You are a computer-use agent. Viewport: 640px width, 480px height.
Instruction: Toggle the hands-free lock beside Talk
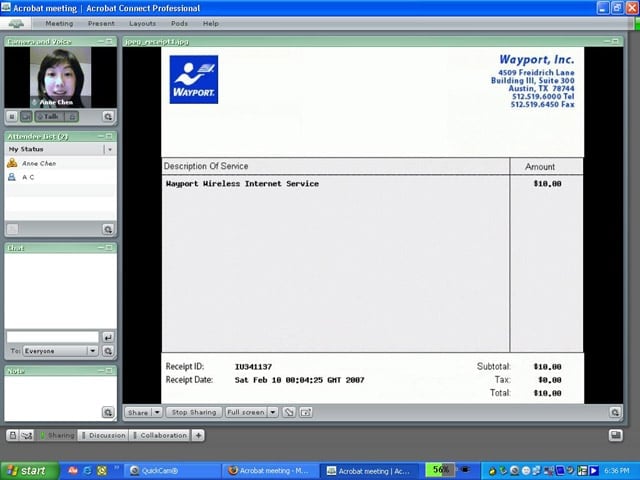72,117
